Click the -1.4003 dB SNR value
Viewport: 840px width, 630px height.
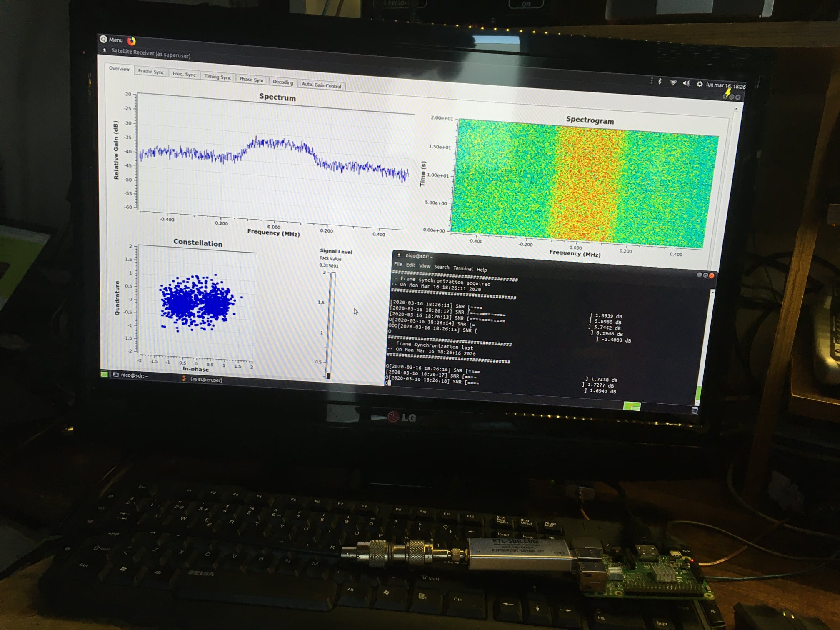[x=616, y=340]
